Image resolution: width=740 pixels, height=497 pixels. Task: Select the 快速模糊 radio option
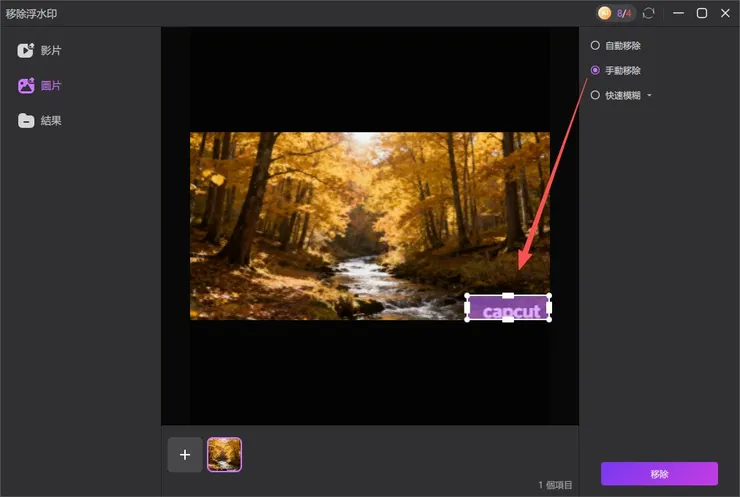(x=595, y=95)
